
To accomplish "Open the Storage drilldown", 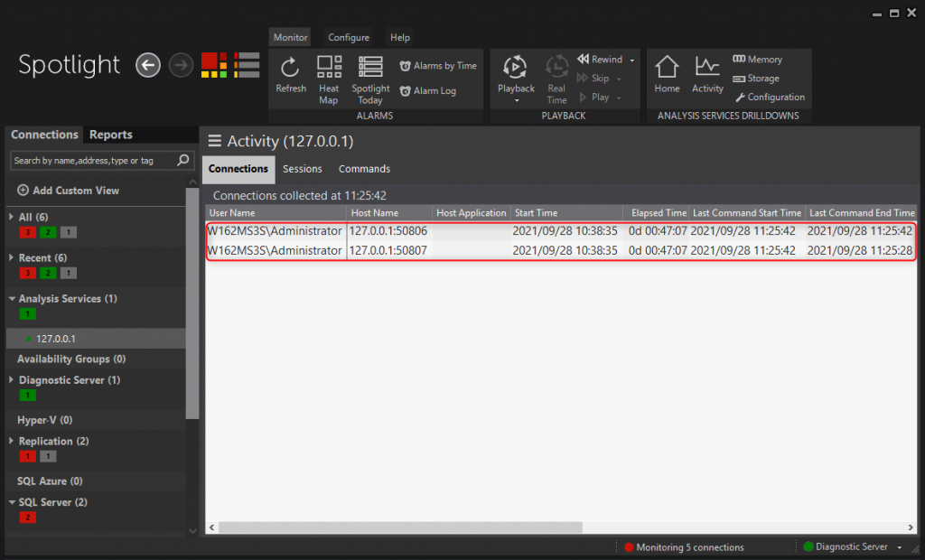I will (756, 78).
